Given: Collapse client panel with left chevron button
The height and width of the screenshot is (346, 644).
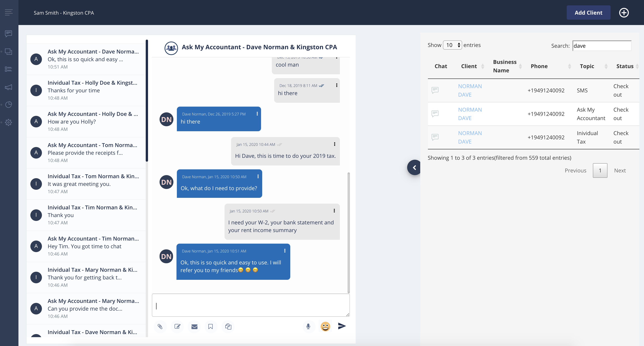Looking at the screenshot, I should [414, 167].
